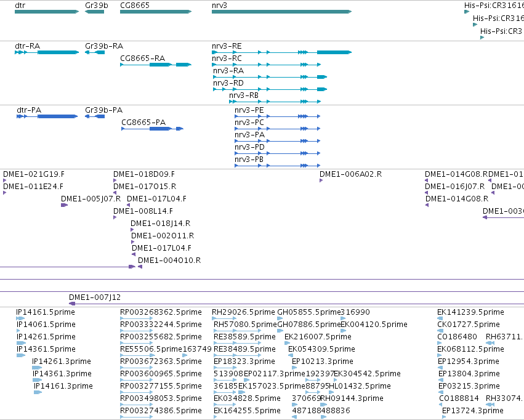Screen dimensions: 524x420
Task: Click the CK01727.5prime label
Action: coord(469,325)
